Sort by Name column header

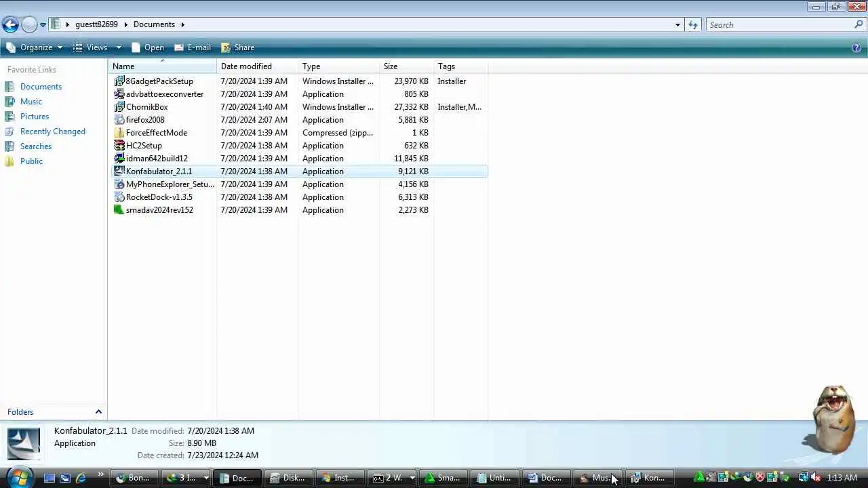163,66
